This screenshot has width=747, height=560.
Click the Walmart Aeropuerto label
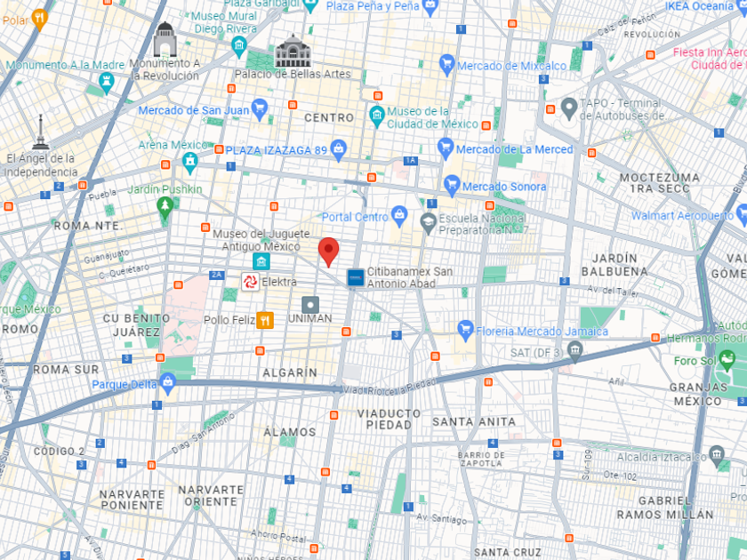[682, 216]
